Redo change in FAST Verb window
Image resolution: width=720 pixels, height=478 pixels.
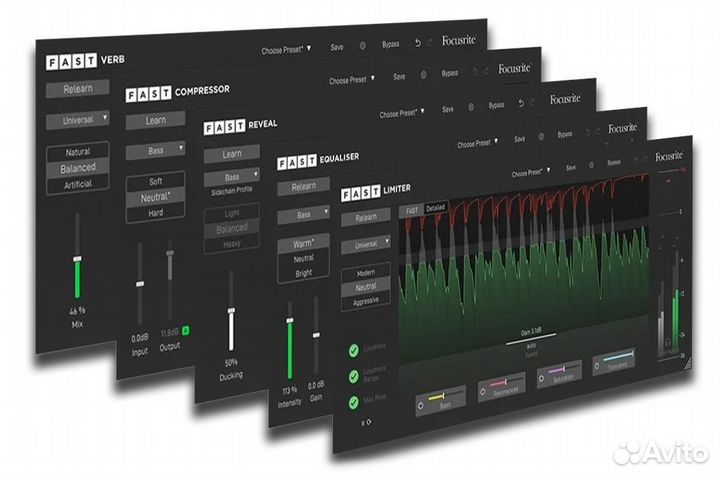(429, 43)
